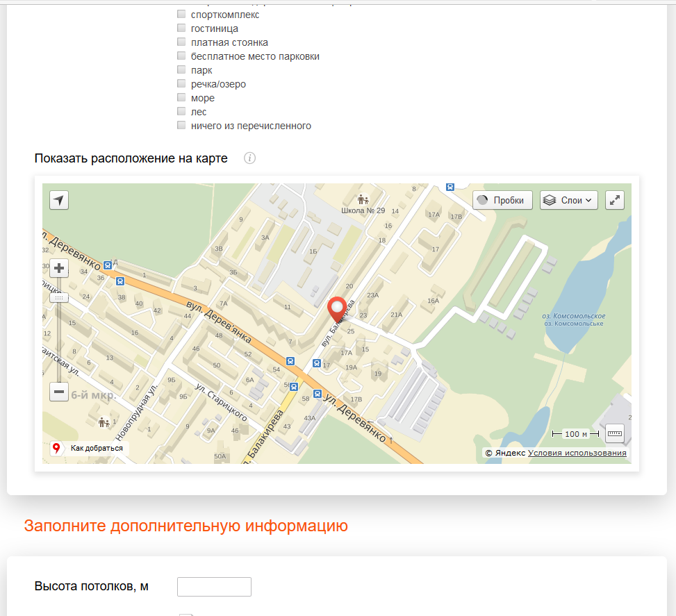Check the речка/озеро checkbox

181,83
